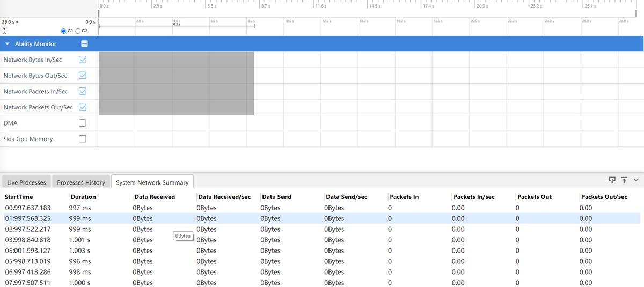This screenshot has height=287, width=644.
Task: Sort by the Data Received column header
Action: click(155, 197)
